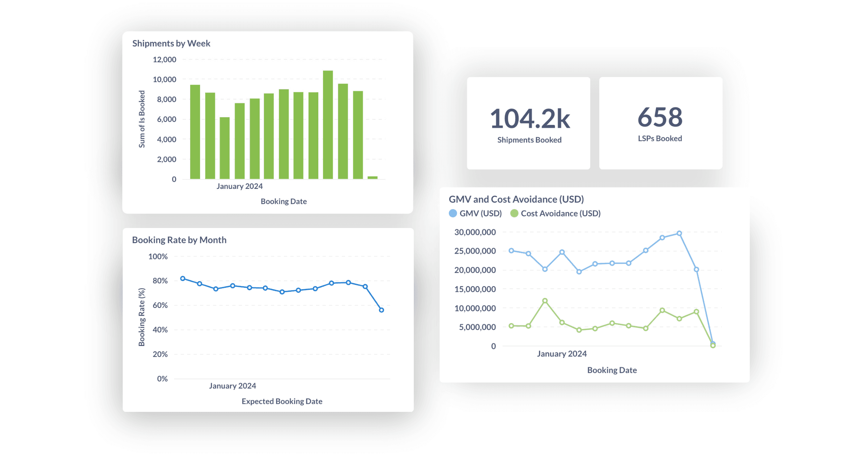The width and height of the screenshot is (868, 456).
Task: Select the first point on Booking Rate line
Action: (183, 279)
